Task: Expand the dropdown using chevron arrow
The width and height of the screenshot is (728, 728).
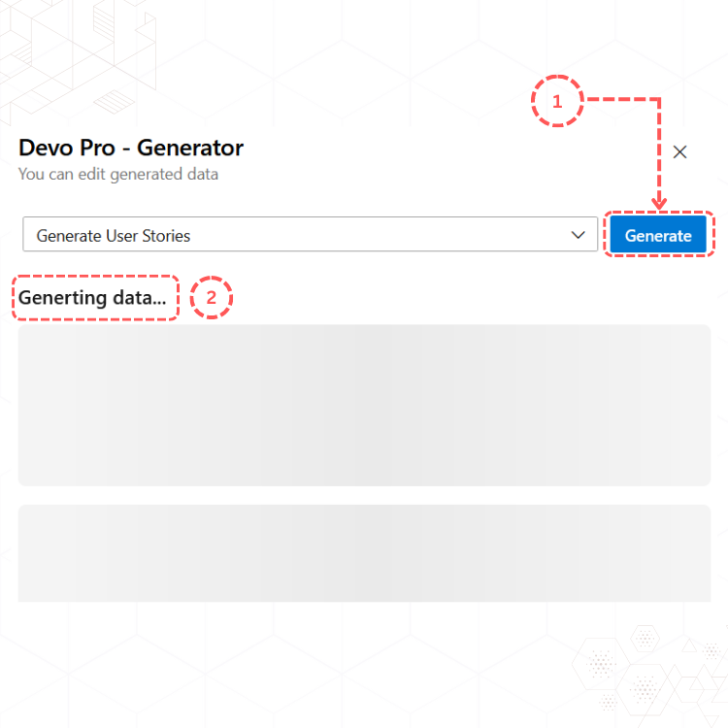Action: [579, 235]
